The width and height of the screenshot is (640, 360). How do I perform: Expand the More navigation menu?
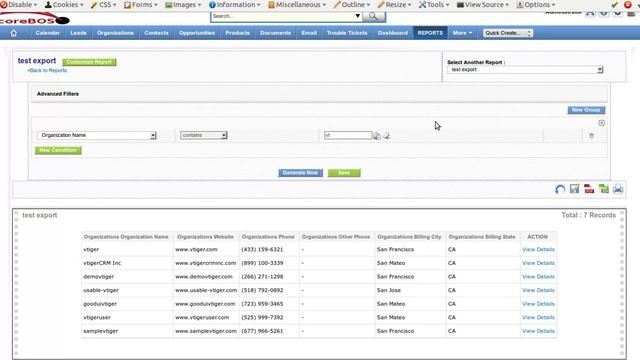point(462,33)
